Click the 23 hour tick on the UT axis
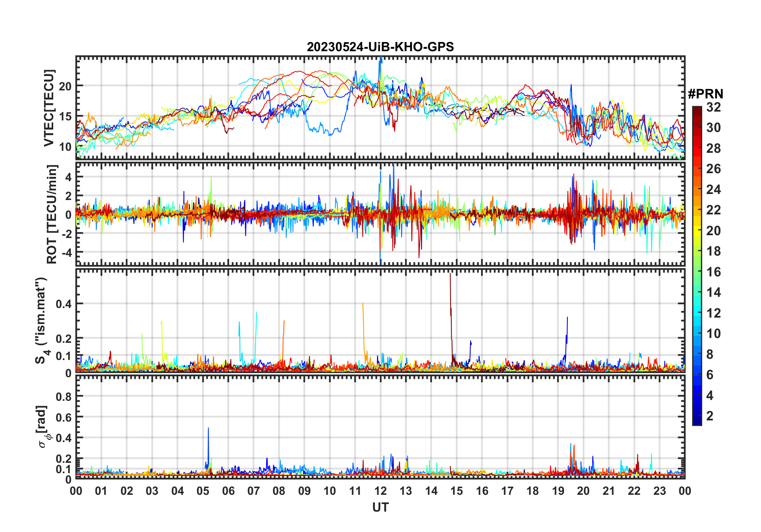The width and height of the screenshot is (761, 532). coord(659,491)
